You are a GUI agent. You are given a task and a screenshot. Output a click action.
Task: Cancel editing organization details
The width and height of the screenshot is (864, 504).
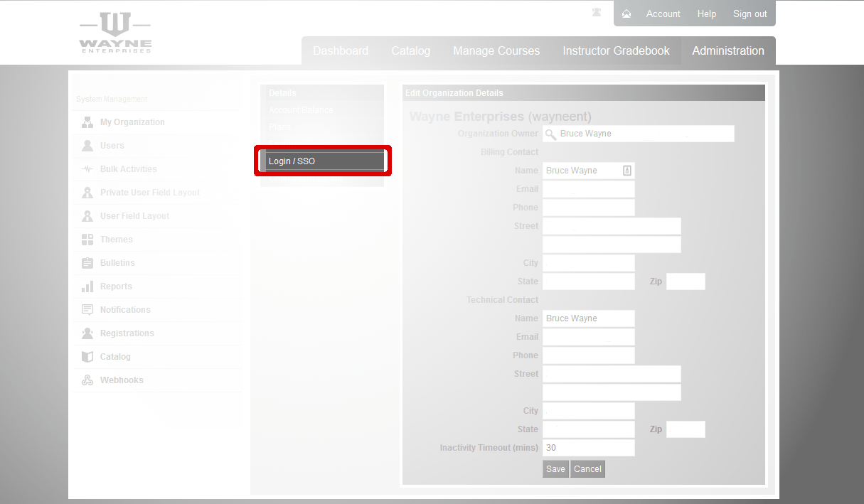[587, 468]
